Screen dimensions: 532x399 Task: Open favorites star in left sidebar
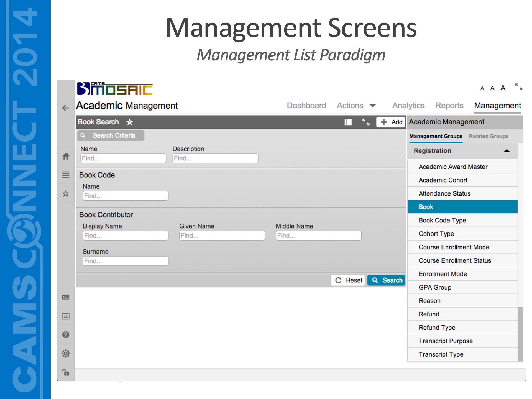(x=66, y=194)
